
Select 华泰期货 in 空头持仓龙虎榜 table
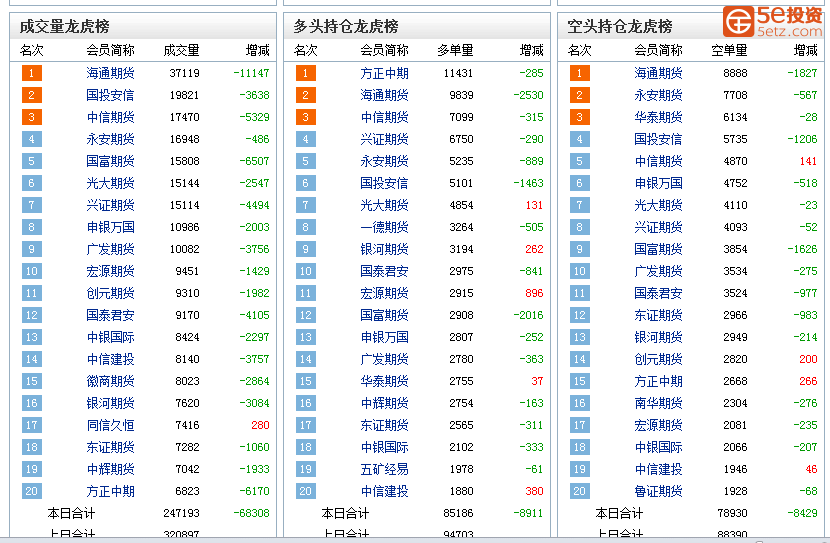click(x=658, y=117)
